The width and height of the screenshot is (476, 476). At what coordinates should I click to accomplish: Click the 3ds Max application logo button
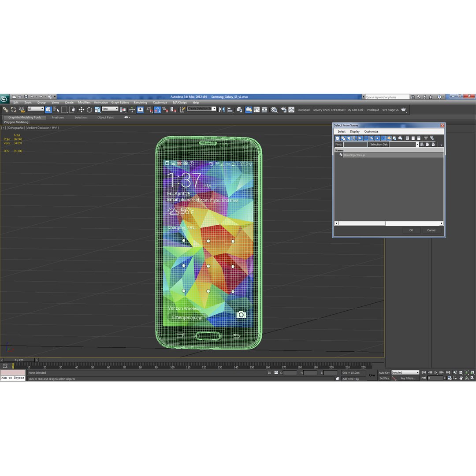pos(4,99)
